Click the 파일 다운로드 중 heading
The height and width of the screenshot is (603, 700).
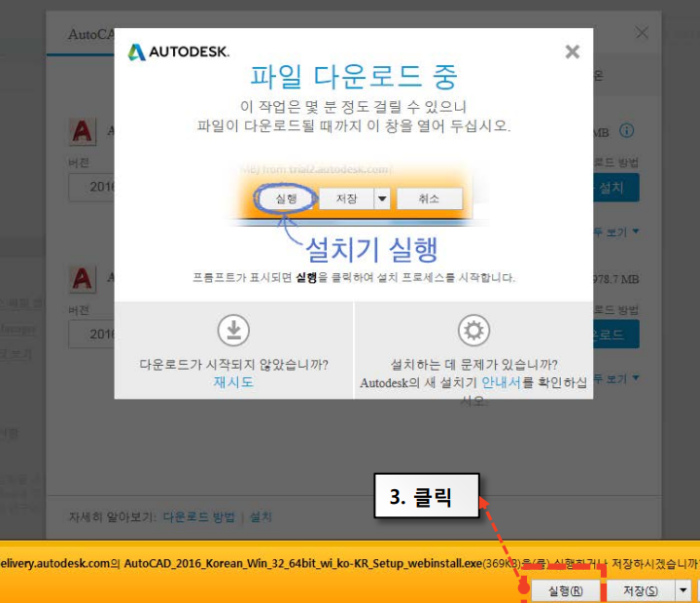(354, 77)
